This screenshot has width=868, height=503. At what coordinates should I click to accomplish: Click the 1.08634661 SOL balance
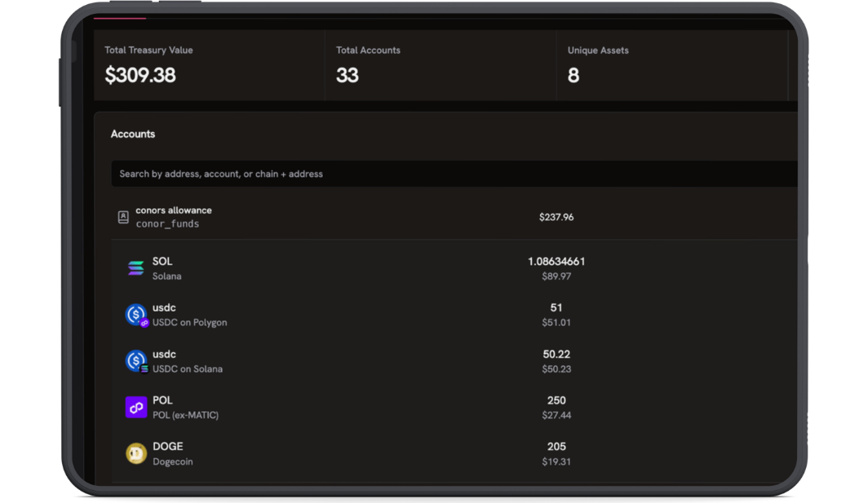[x=556, y=261]
